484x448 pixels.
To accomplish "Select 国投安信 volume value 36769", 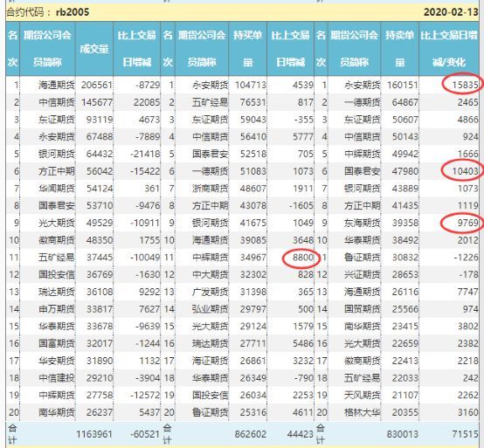I will point(100,274).
